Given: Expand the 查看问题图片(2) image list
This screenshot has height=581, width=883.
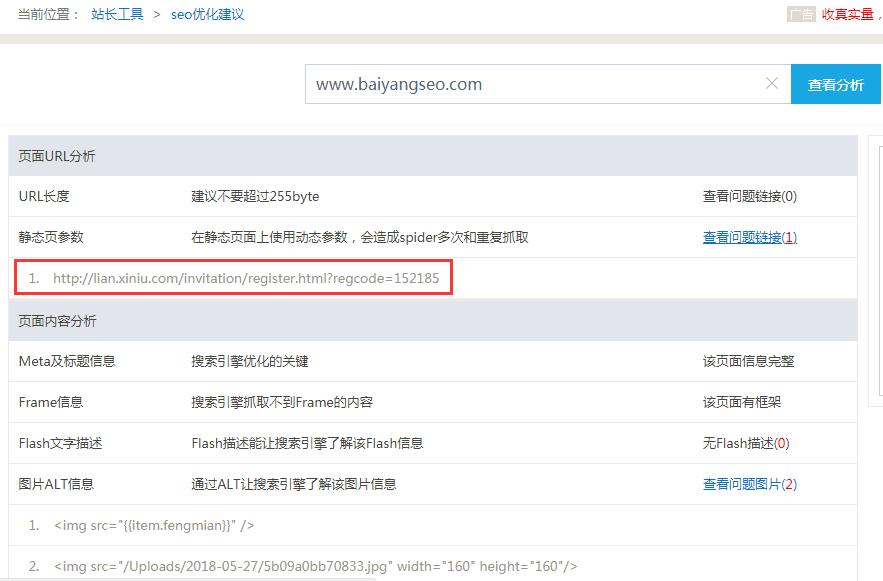Looking at the screenshot, I should [x=749, y=484].
